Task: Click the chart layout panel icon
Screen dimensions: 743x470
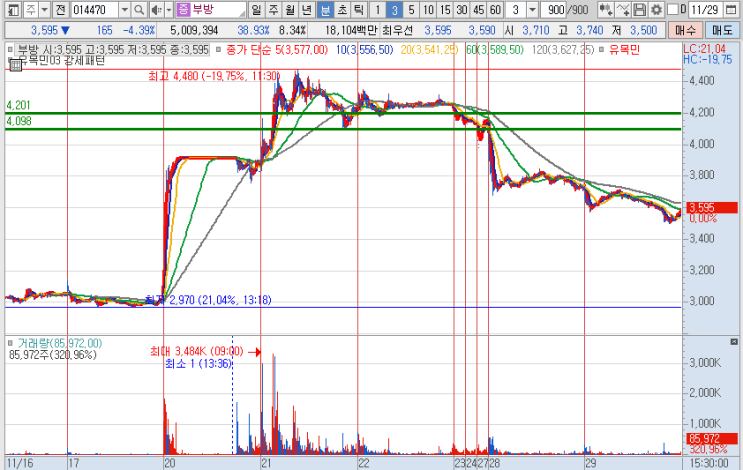Action: click(x=13, y=9)
